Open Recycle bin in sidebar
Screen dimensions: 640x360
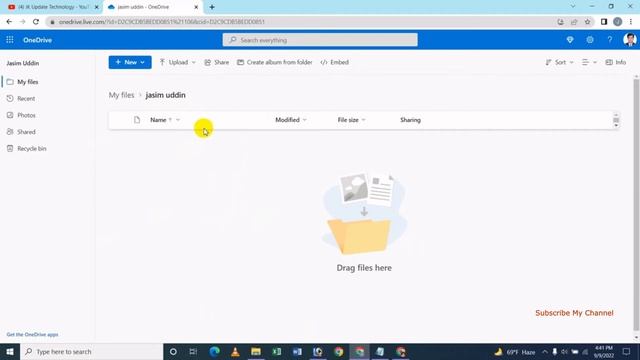click(31, 149)
